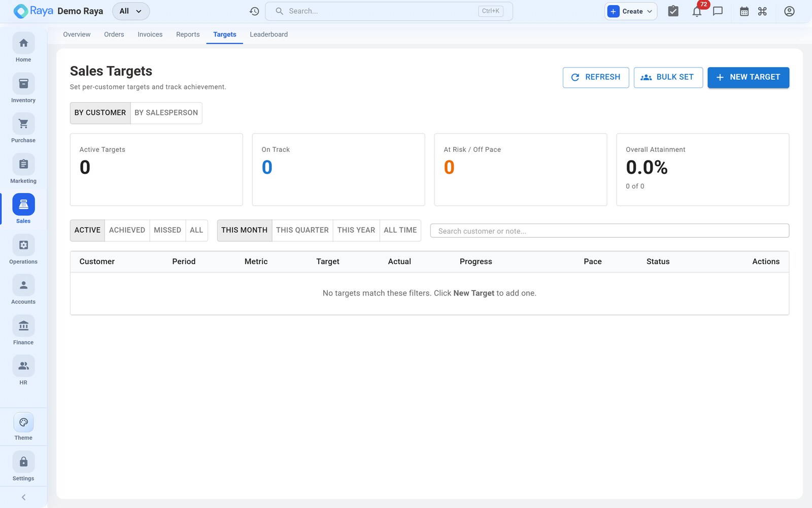Select the BY SALESPERSON view toggle
Image resolution: width=812 pixels, height=508 pixels.
(166, 113)
